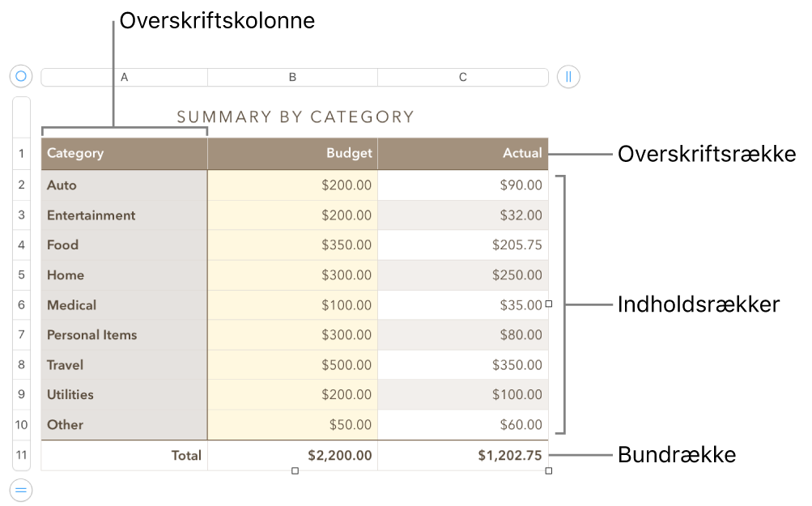This screenshot has height=506, width=812.
Task: Select column B header tab
Action: point(292,78)
